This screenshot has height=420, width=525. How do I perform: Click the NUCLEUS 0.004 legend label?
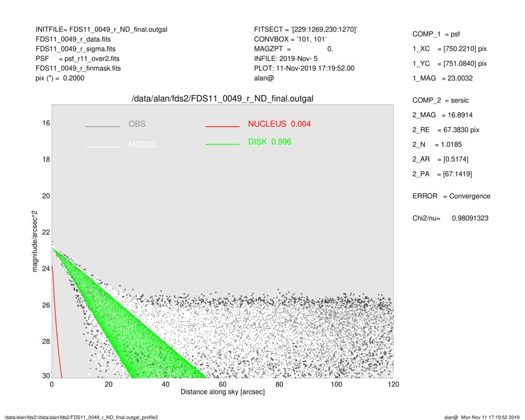(x=279, y=124)
